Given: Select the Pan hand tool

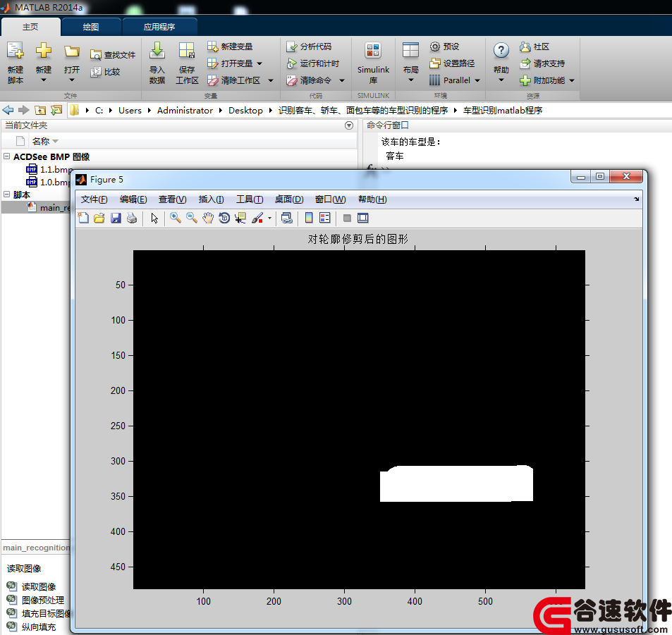Looking at the screenshot, I should click(x=208, y=218).
